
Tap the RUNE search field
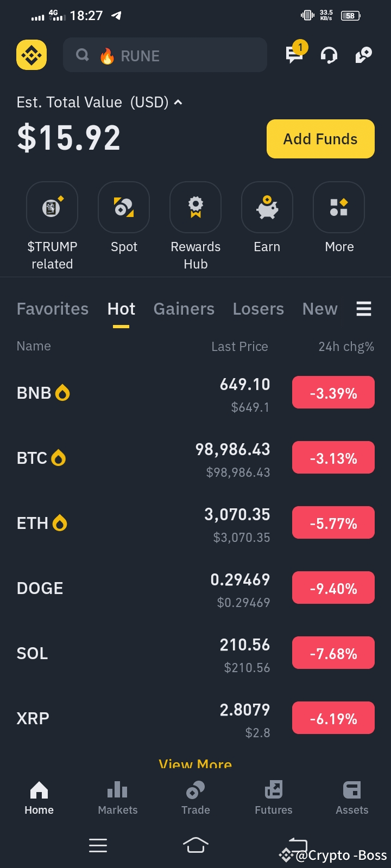[165, 55]
